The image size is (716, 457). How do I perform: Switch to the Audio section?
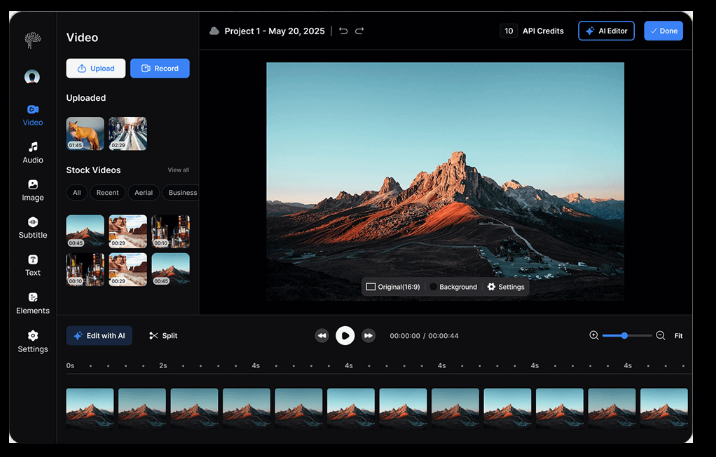point(33,152)
